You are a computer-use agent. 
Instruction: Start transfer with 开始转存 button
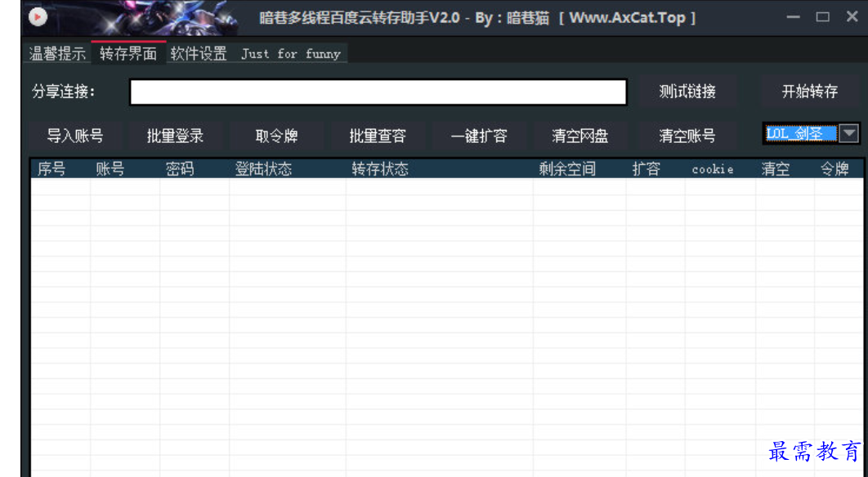pyautogui.click(x=810, y=91)
